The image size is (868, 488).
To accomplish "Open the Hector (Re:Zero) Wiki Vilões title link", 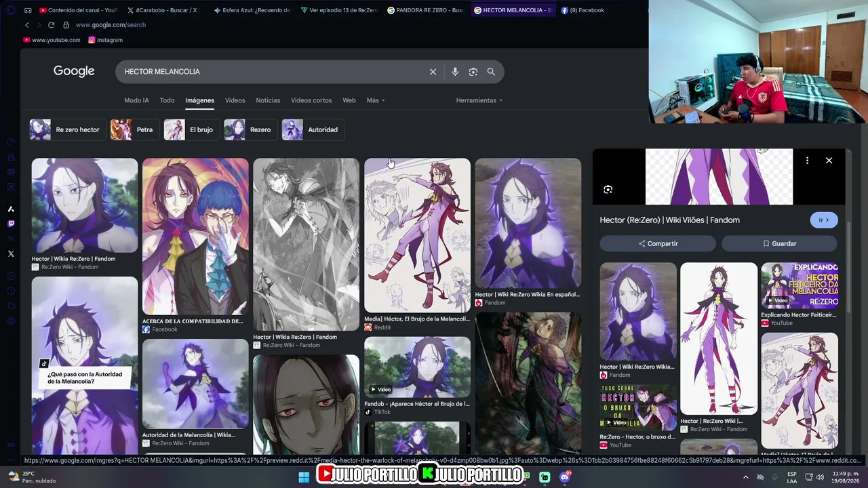I will tap(669, 220).
